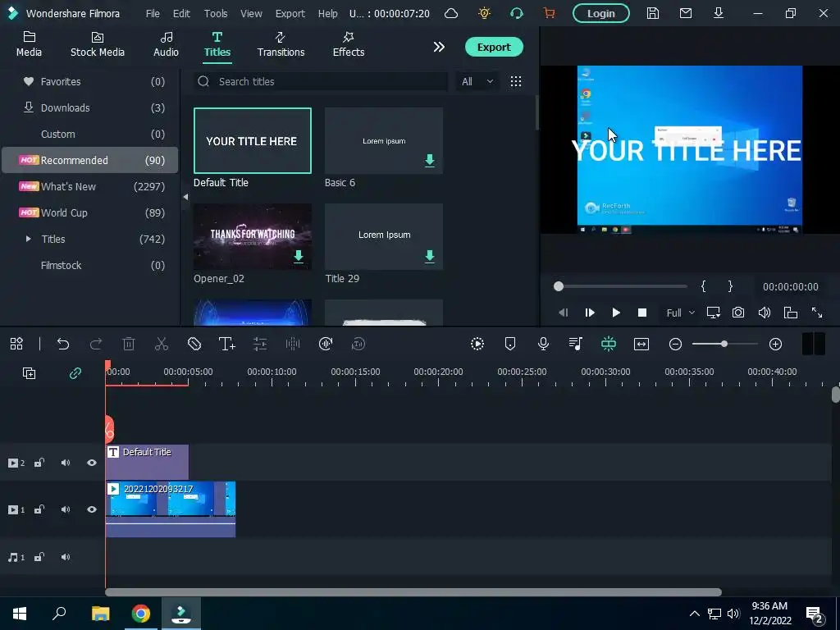This screenshot has height=630, width=840.
Task: Lock audio track 1
Action: (x=39, y=557)
